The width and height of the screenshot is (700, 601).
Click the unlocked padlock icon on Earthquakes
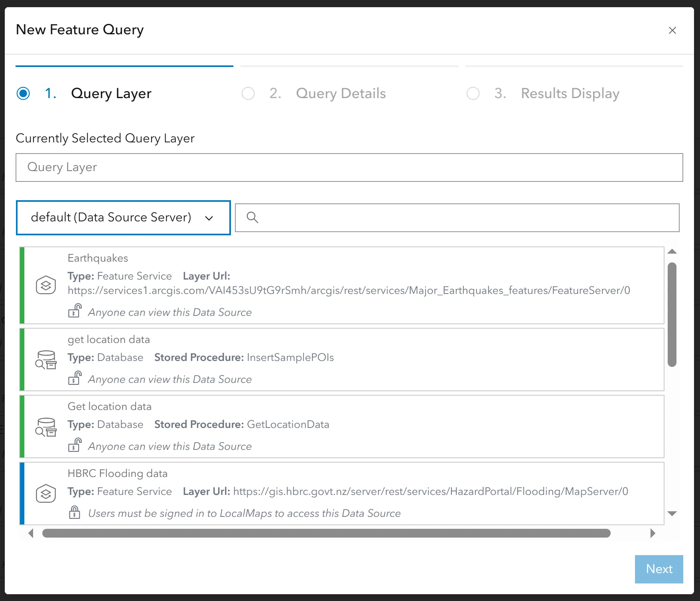[75, 311]
